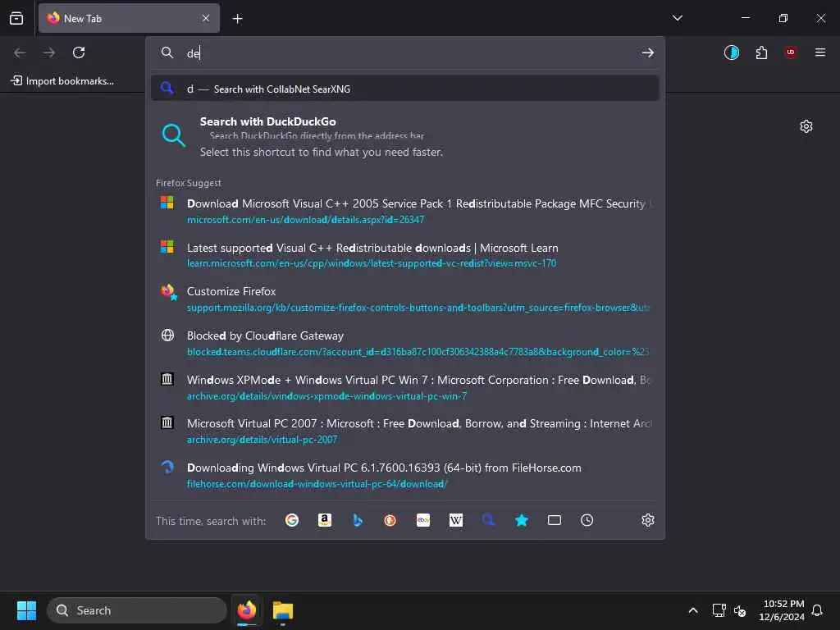Open Windows XPMode archive.org suggestion
Image resolution: width=840 pixels, height=630 pixels.
(x=405, y=387)
